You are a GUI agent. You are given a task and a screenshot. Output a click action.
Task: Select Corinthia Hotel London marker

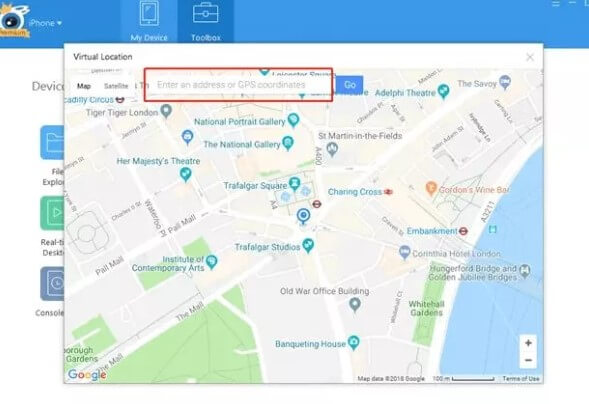pos(405,252)
